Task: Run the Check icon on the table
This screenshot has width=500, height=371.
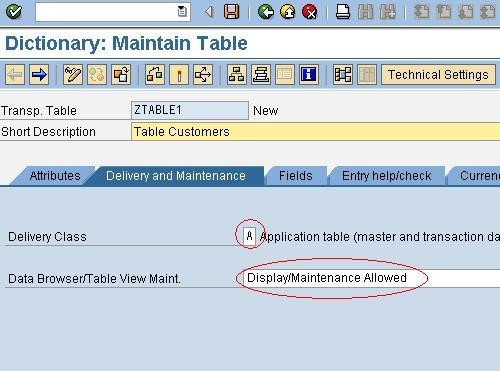Action: pos(155,74)
